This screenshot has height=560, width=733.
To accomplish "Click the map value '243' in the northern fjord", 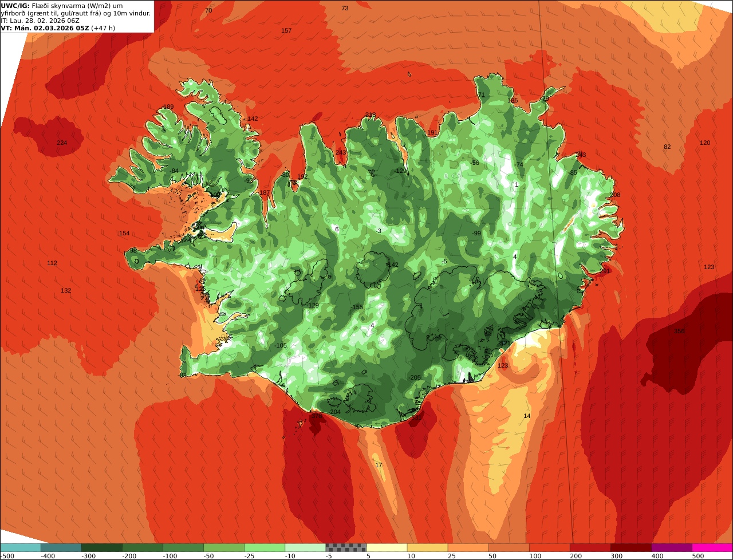I will click(x=341, y=153).
